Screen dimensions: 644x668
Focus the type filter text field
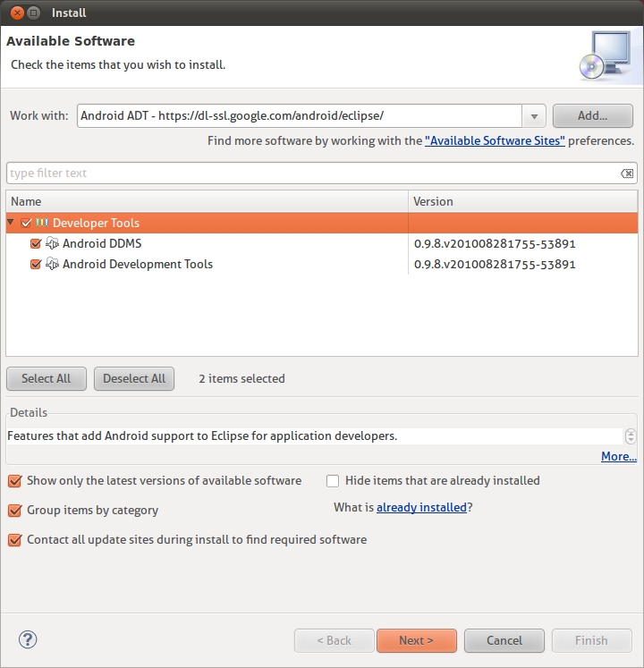tap(313, 173)
